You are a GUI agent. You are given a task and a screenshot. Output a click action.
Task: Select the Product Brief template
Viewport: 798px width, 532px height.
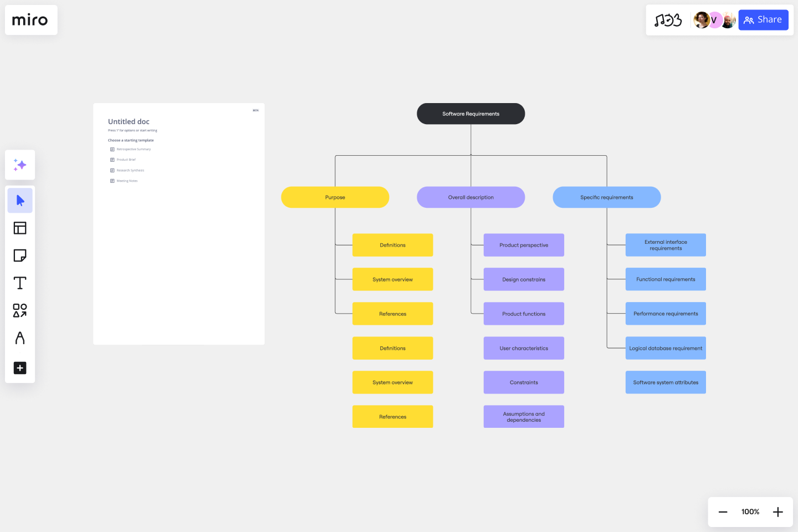[x=125, y=160]
